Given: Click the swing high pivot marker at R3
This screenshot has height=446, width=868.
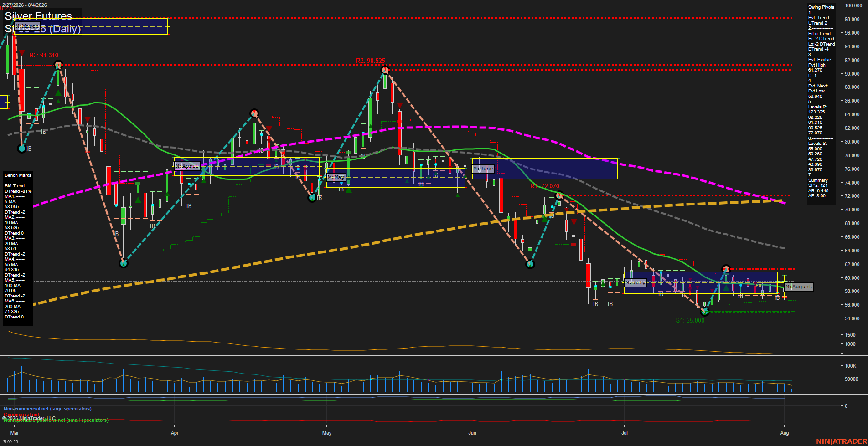Looking at the screenshot, I should click(58, 65).
